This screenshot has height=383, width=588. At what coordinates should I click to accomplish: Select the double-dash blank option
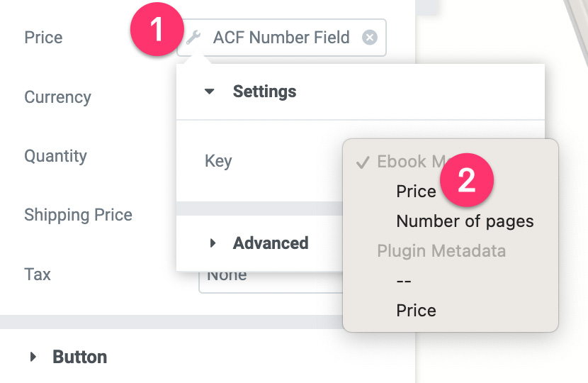point(404,281)
